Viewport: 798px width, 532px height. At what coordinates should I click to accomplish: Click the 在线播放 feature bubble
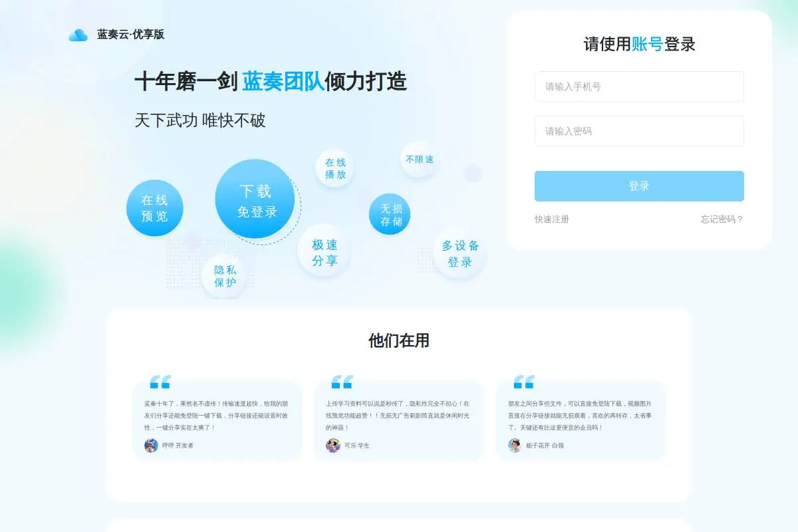coord(335,168)
